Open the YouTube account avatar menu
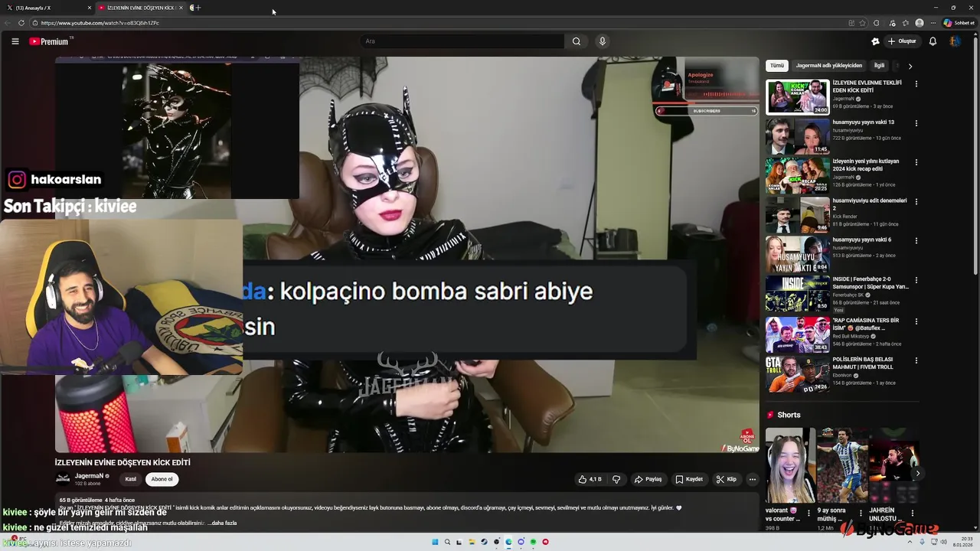This screenshot has width=980, height=551. (x=955, y=41)
